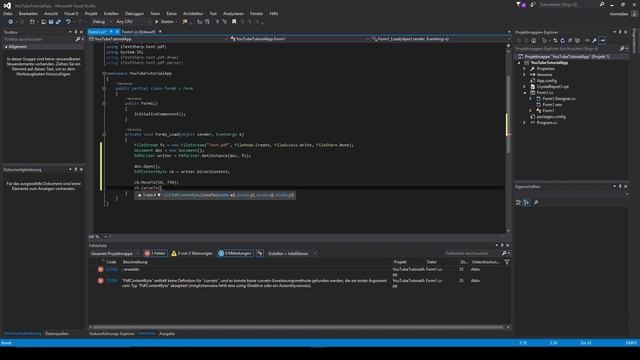
Task: Open the Ansicht menu
Action: [x=51, y=13]
